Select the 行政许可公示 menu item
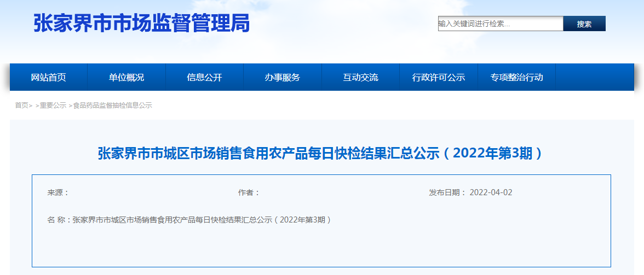This screenshot has width=644, height=275. [x=439, y=77]
